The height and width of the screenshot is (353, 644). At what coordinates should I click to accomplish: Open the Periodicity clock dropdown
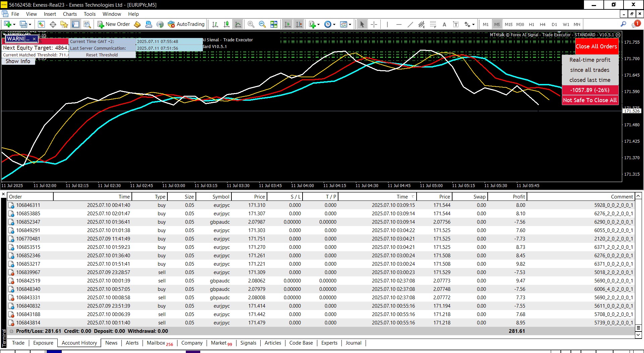coord(334,24)
